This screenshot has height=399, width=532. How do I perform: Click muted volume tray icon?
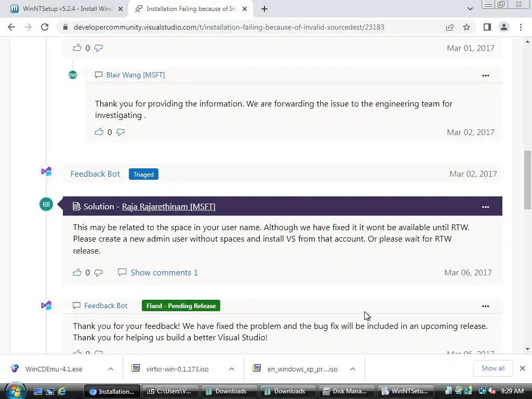pos(492,391)
